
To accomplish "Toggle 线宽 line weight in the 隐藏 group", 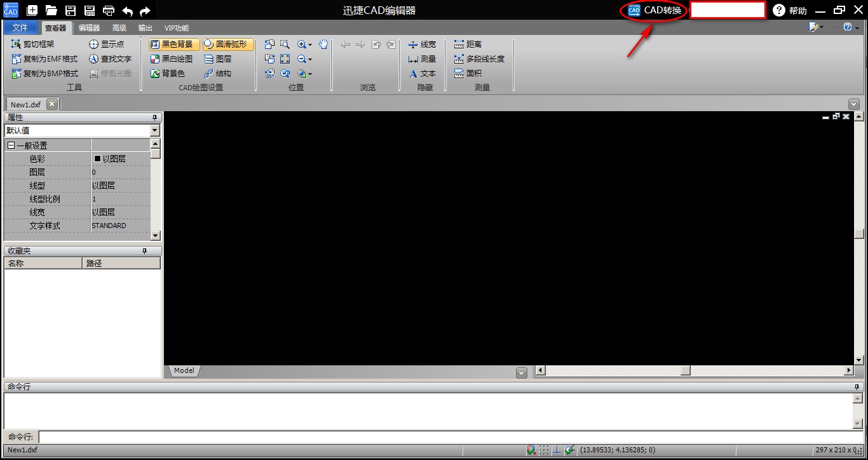I will [422, 44].
